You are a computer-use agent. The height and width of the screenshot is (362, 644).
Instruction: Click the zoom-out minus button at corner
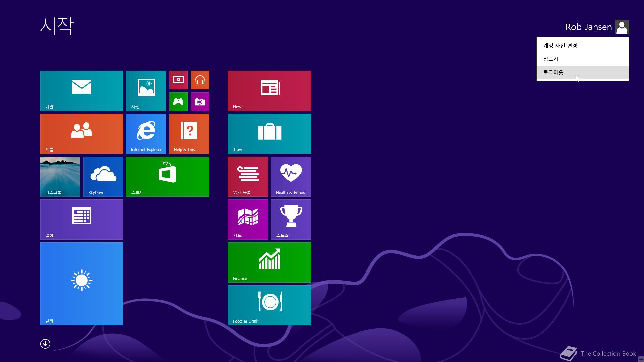click(641, 359)
